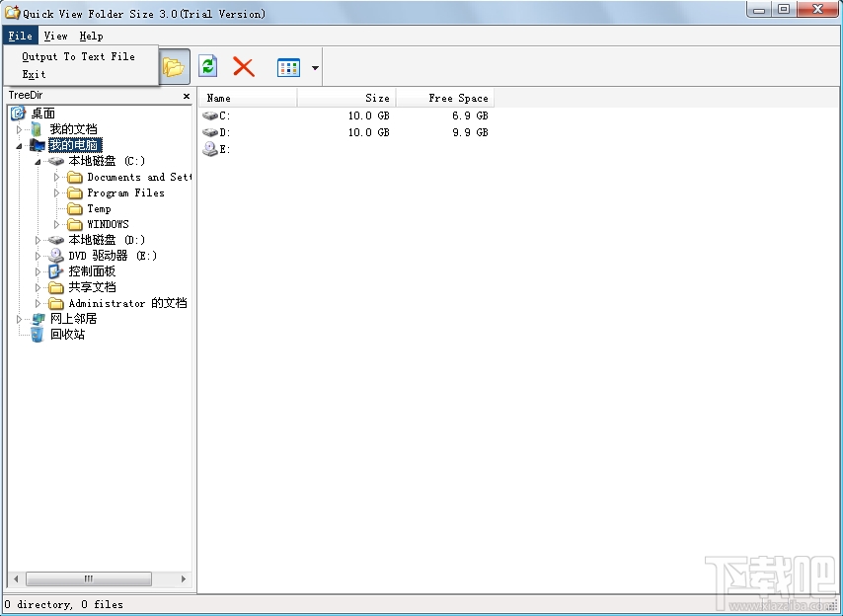Viewport: 843px width, 616px height.
Task: Maximize the Quick View Folder Size window
Action: [x=784, y=9]
